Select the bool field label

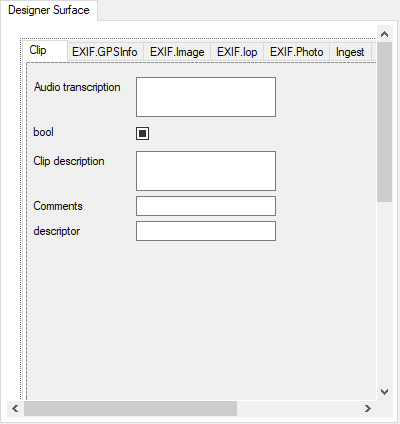pos(43,132)
